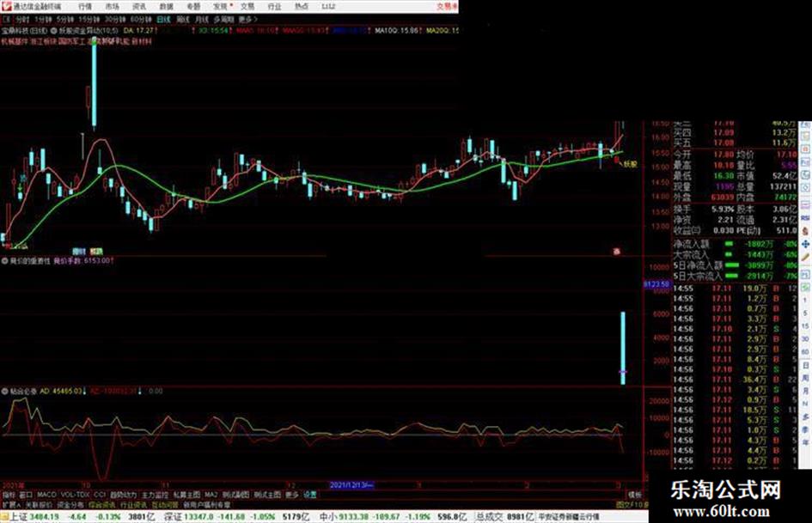Click the blue cross-arrows move icon
Image resolution: width=812 pixels, height=523 pixels.
[805, 244]
